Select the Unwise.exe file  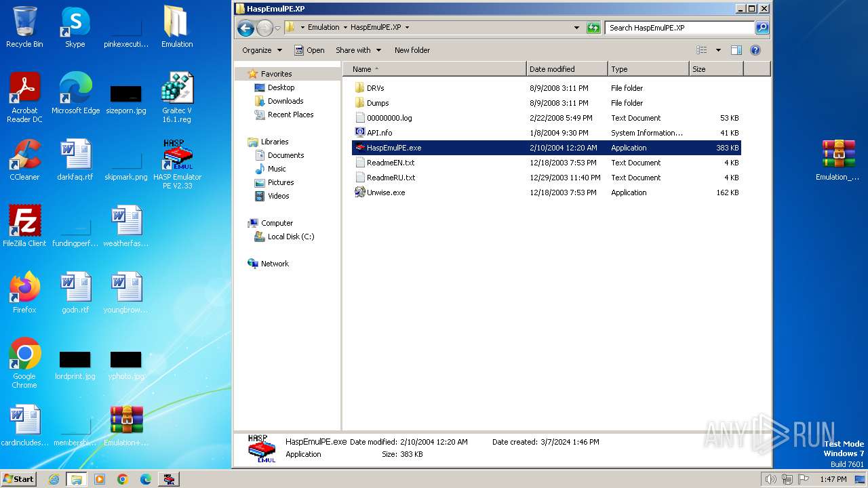[547, 192]
